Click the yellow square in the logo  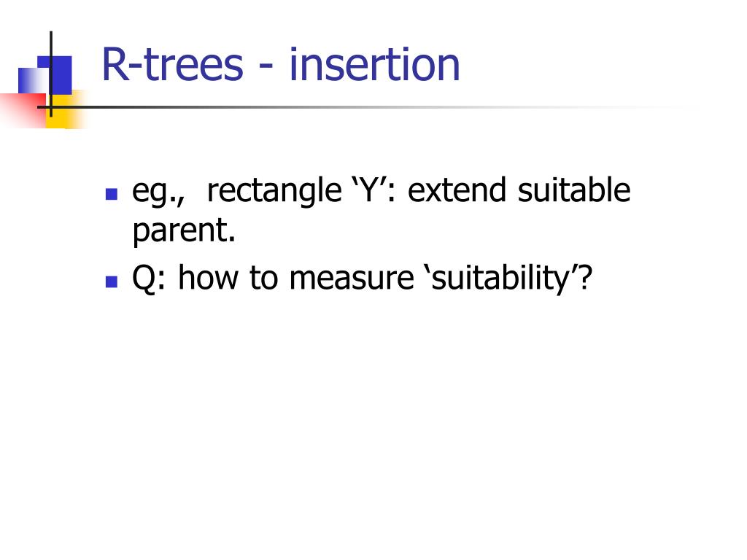66,111
